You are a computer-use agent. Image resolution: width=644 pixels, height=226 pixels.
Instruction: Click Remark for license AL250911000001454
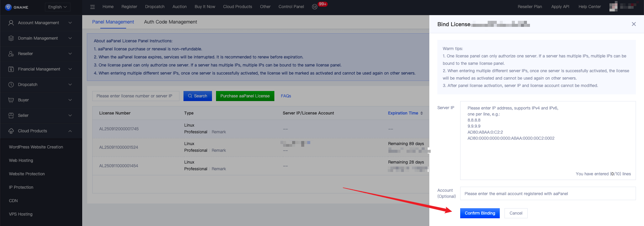click(219, 169)
